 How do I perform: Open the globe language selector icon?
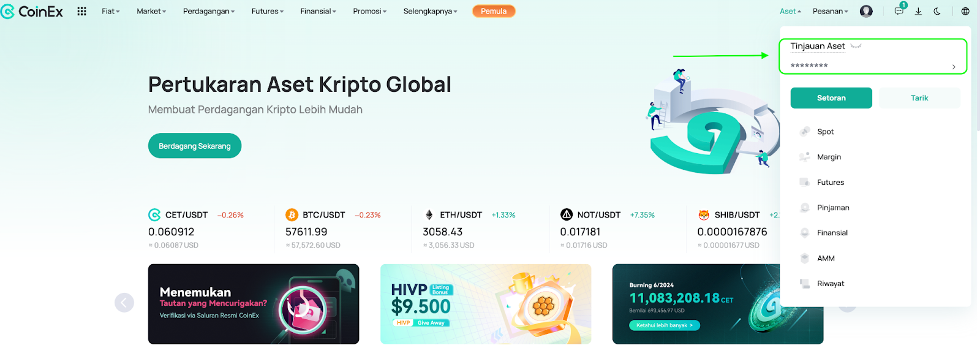pos(965,11)
